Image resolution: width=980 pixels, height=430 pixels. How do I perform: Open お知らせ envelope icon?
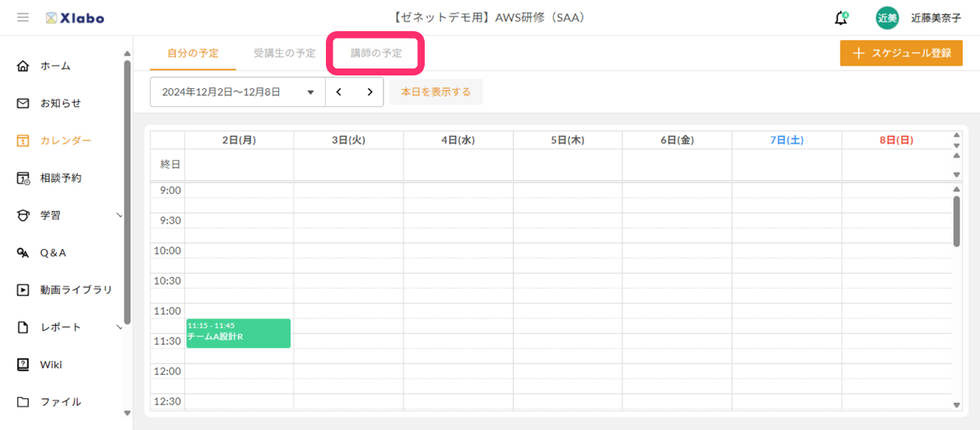tap(23, 103)
